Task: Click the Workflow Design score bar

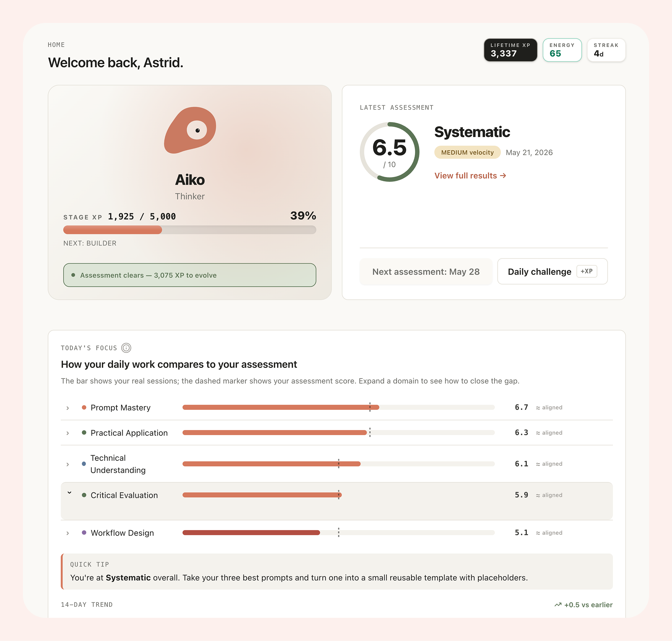Action: (339, 533)
